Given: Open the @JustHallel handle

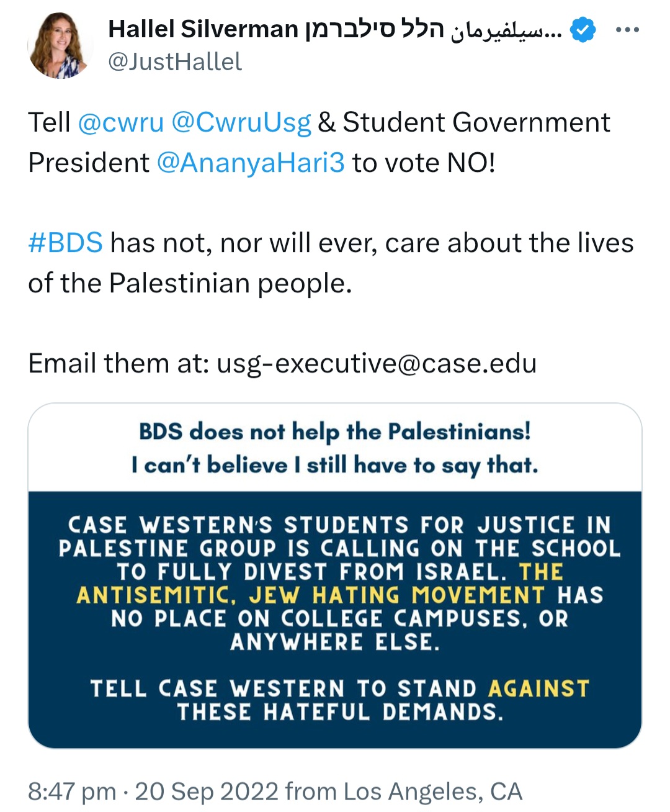Looking at the screenshot, I should point(175,62).
